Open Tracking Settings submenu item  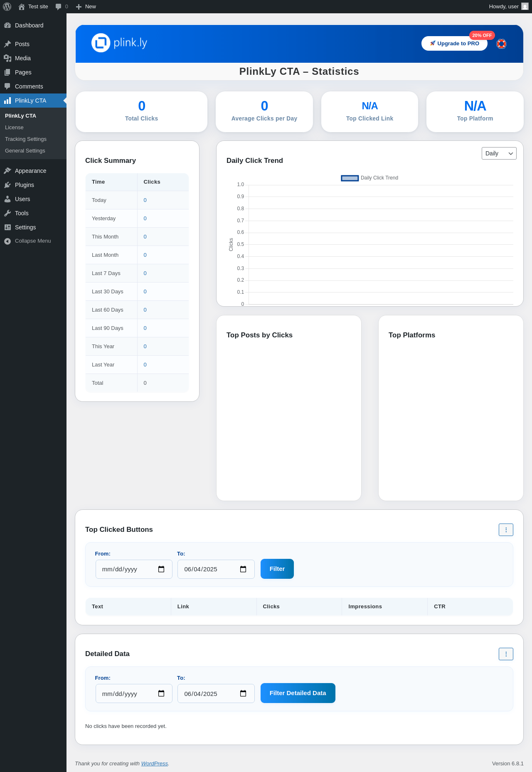coord(26,139)
